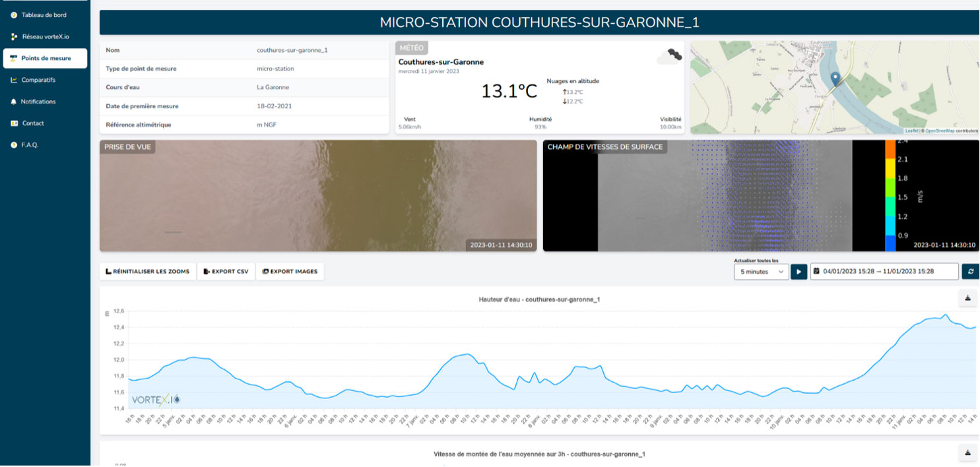Click the Contact card icon in the sidebar
Image resolution: width=980 pixels, height=467 pixels.
click(x=14, y=123)
